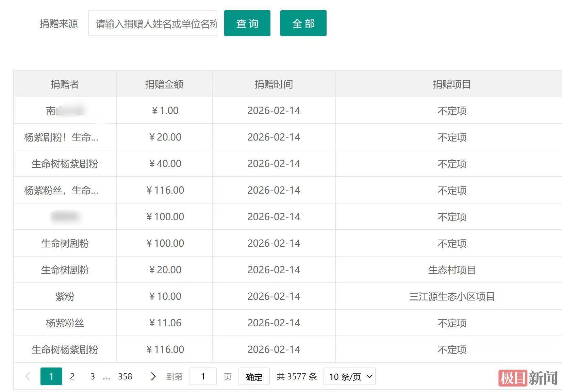Viewport: 562px width, 392px height.
Task: Select the 生态村项目 project cell
Action: [x=451, y=270]
